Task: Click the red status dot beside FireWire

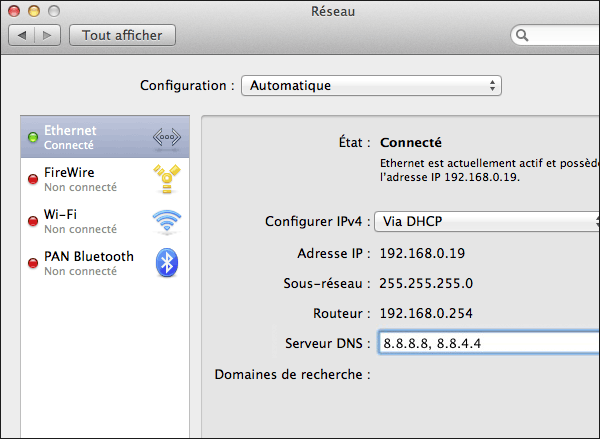Action: [32, 179]
